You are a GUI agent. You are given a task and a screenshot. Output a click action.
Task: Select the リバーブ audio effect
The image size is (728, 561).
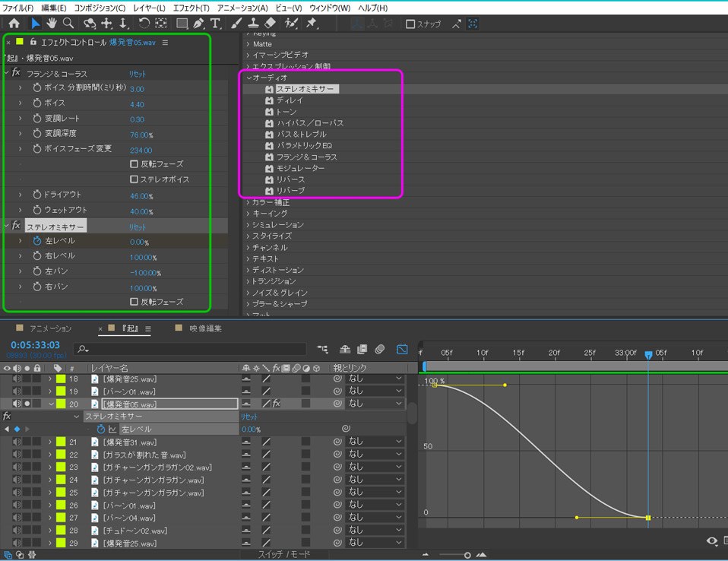pos(290,191)
